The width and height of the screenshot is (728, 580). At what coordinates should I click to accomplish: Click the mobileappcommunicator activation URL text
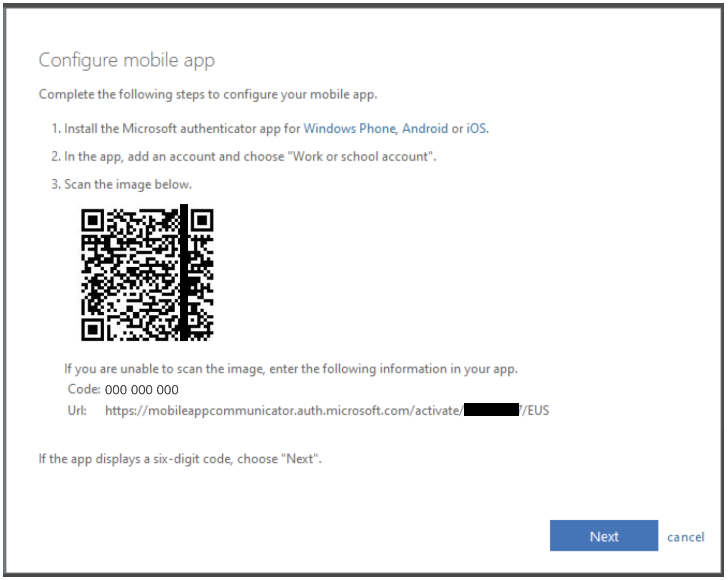coord(283,411)
